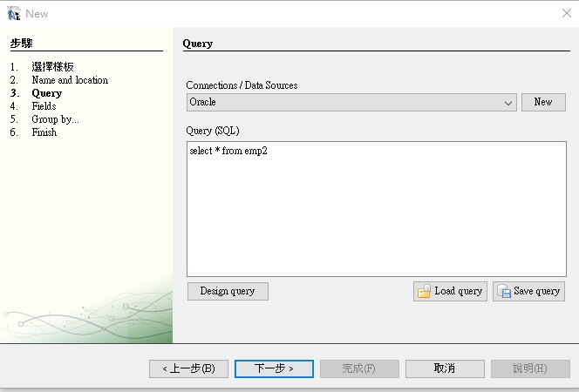
Task: Go back using the 上一步(B) button
Action: (188, 368)
